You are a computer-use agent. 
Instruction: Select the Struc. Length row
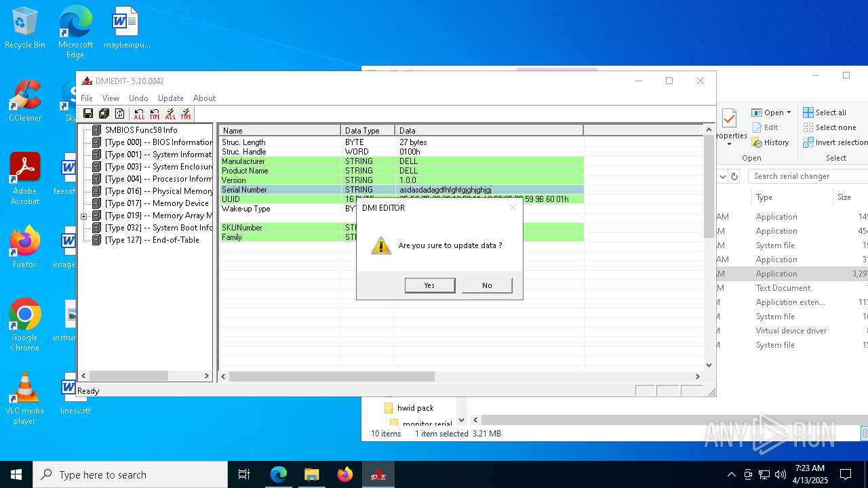(x=401, y=142)
